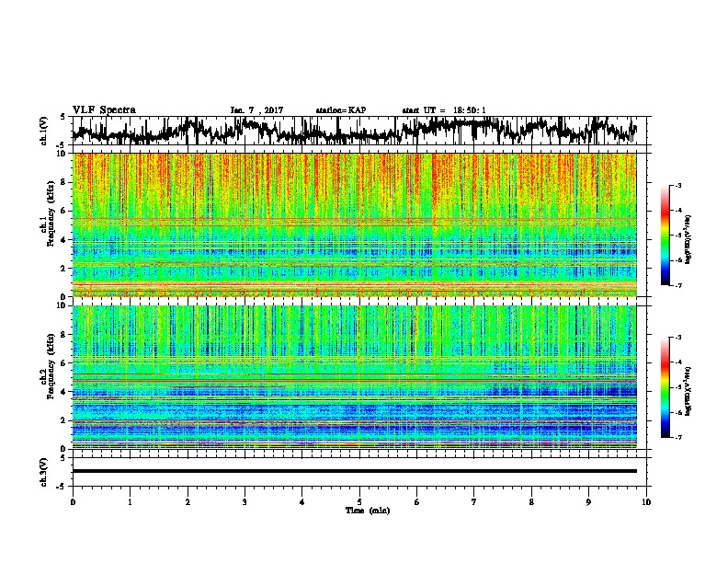Click tick label '3' on Time axis
Image resolution: width=728 pixels, height=563 pixels.
click(x=245, y=502)
